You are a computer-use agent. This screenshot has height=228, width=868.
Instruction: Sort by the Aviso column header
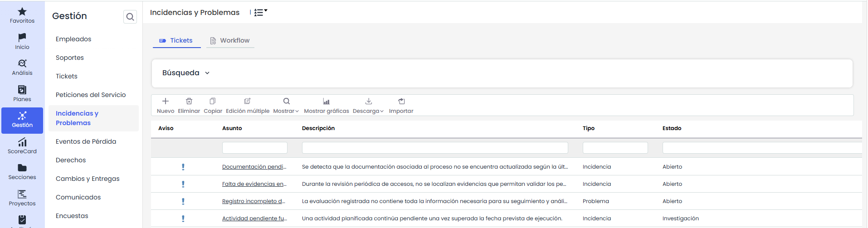(166, 128)
